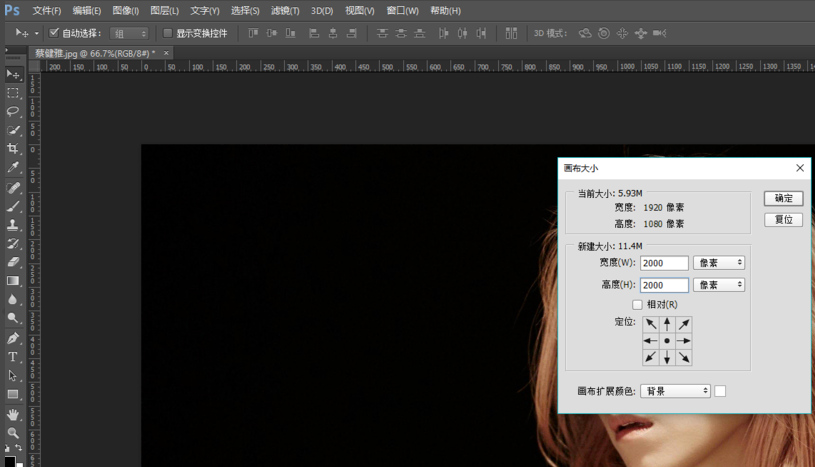Select the Crop tool

[x=13, y=149]
